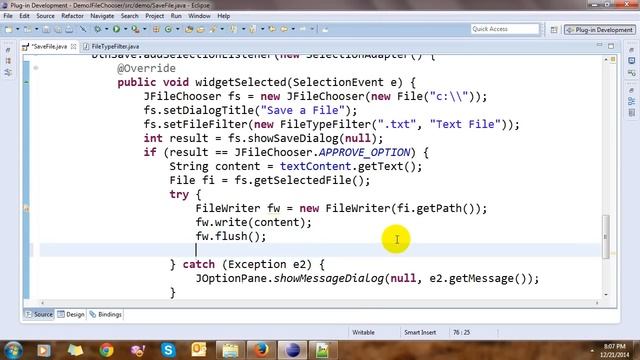
Task: Open the Help menu
Action: 224,16
